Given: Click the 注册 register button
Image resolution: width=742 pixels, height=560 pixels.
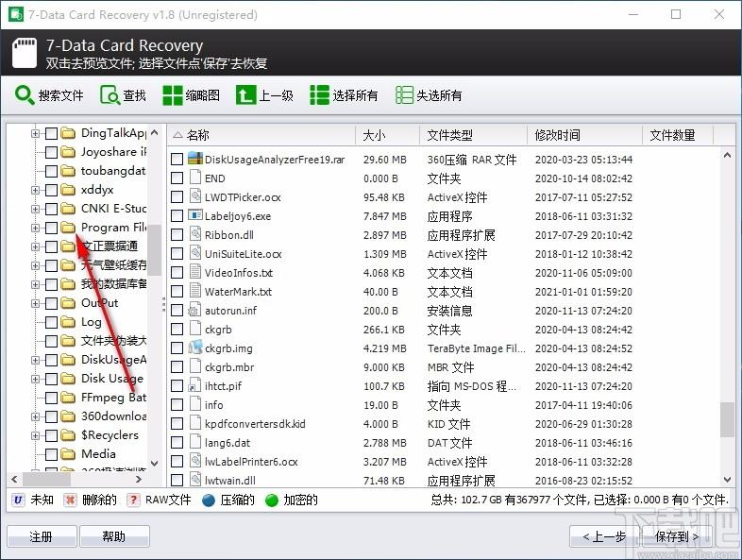Looking at the screenshot, I should (x=42, y=536).
